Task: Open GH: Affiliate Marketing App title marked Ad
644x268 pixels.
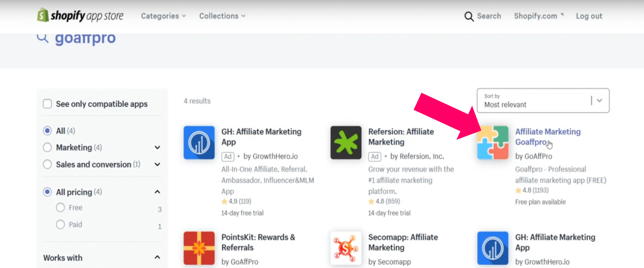Action: coord(261,137)
